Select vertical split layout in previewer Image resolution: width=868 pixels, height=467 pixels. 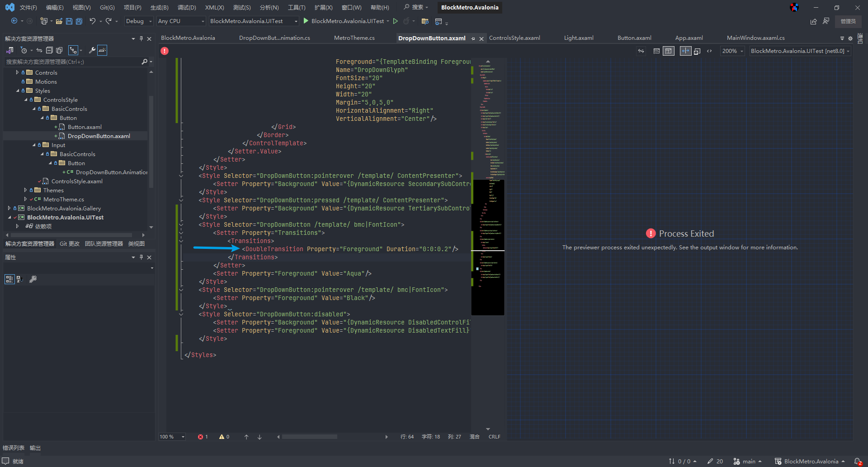click(668, 51)
